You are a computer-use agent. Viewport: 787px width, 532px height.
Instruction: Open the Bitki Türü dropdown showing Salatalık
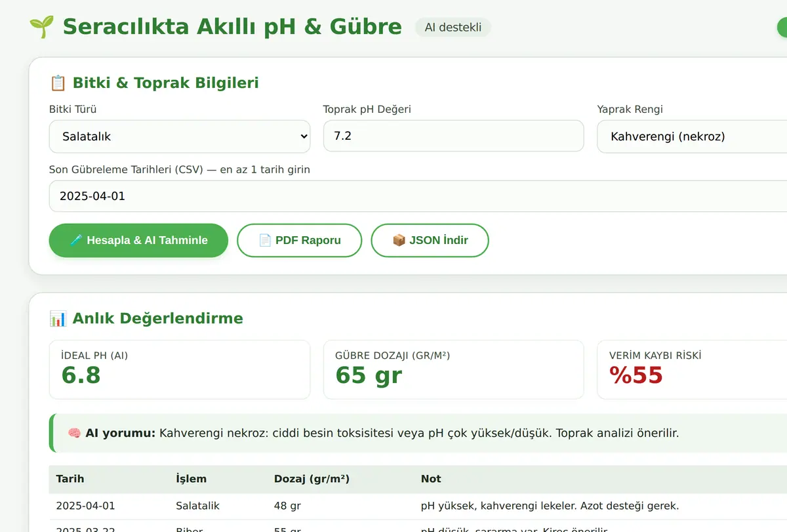click(179, 136)
